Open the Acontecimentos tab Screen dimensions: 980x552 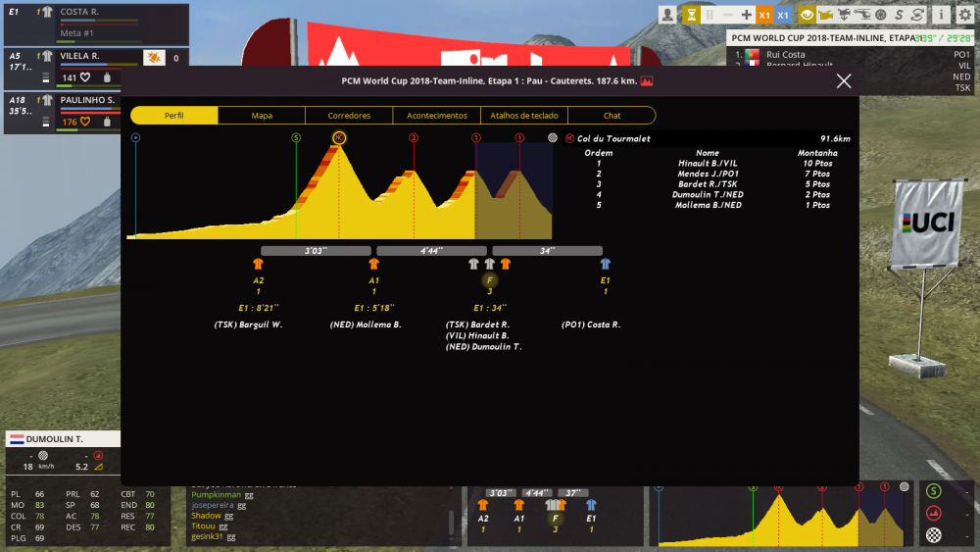click(x=437, y=115)
